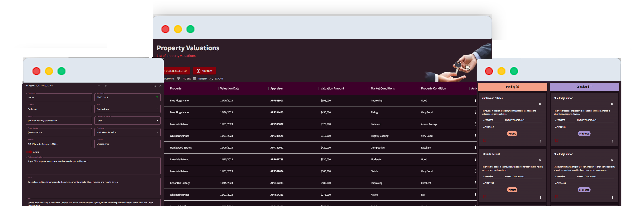The width and height of the screenshot is (644, 206).
Task: Check the selection box on the Lakeside Retreat card
Action: [x=484, y=197]
